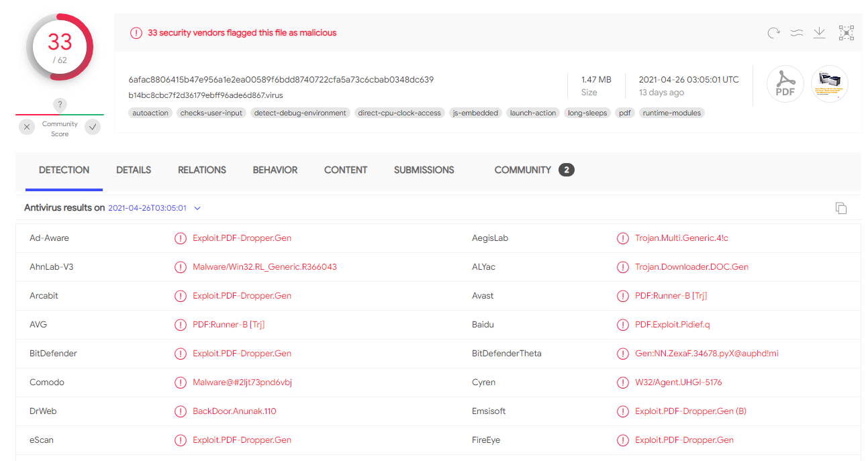Image resolution: width=868 pixels, height=461 pixels.
Task: Click the Cyren vendor name
Action: coord(483,382)
